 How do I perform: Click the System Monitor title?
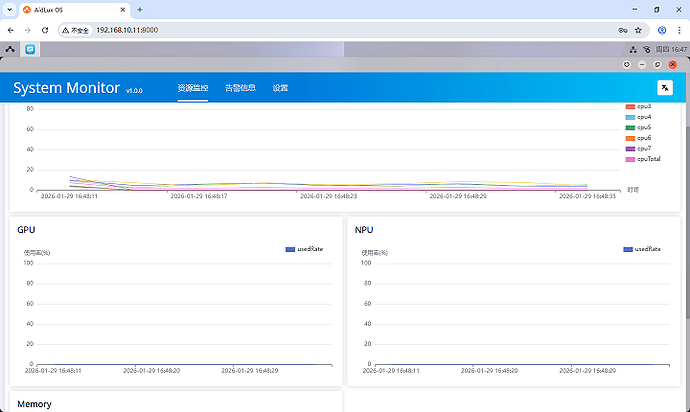[x=66, y=88]
